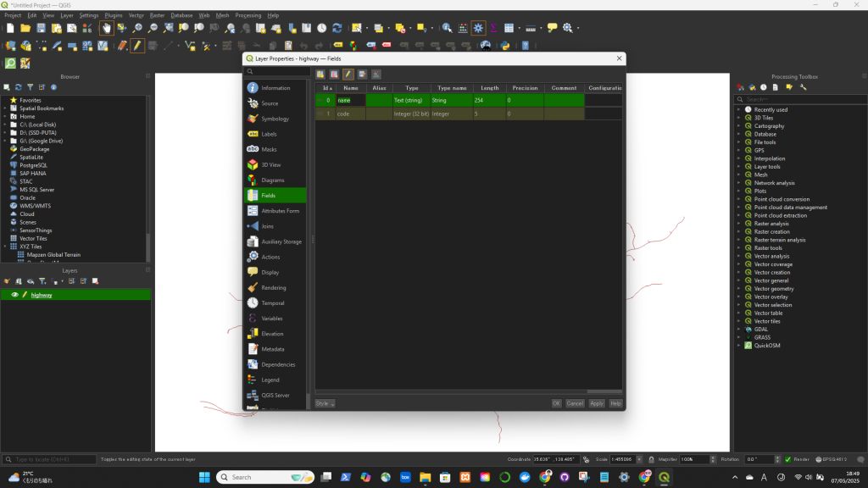The image size is (868, 488).
Task: Open the Labels section in sidebar
Action: (269, 134)
